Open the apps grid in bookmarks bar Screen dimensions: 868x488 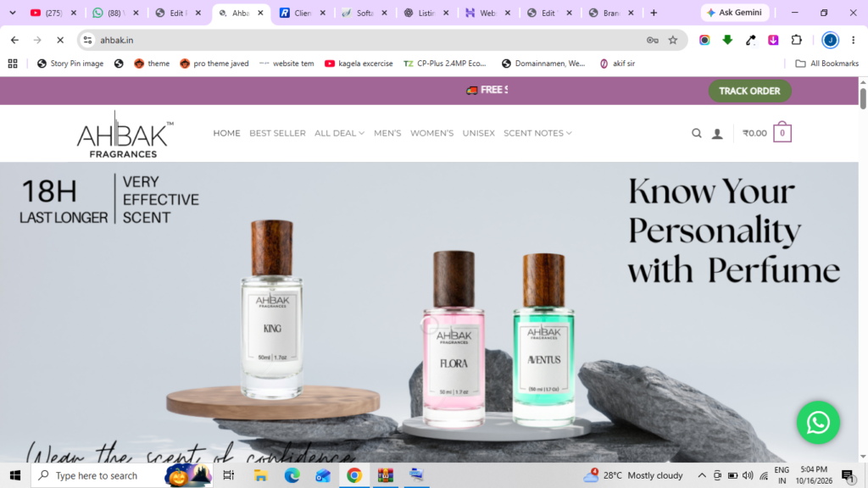[x=13, y=64]
